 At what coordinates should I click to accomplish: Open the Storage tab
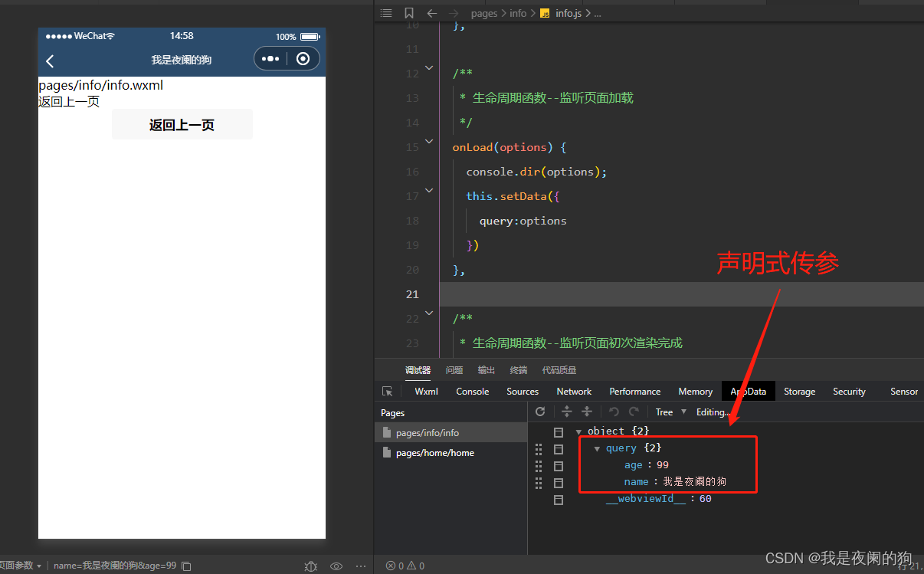[799, 392]
